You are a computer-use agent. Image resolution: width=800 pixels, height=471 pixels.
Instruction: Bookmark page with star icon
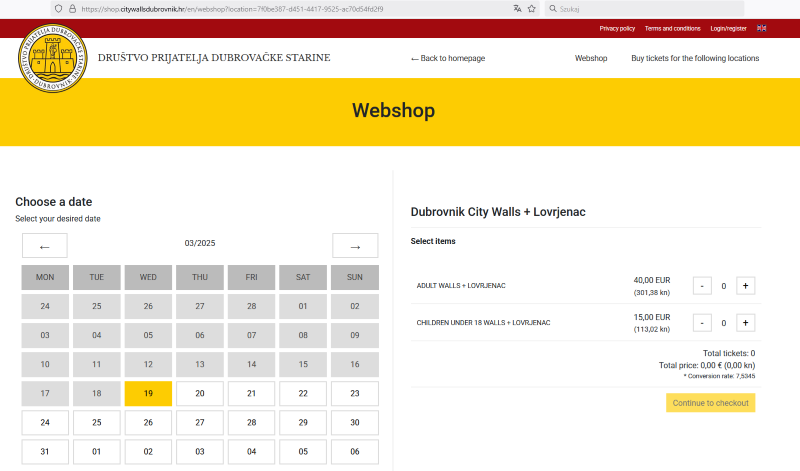coord(531,8)
